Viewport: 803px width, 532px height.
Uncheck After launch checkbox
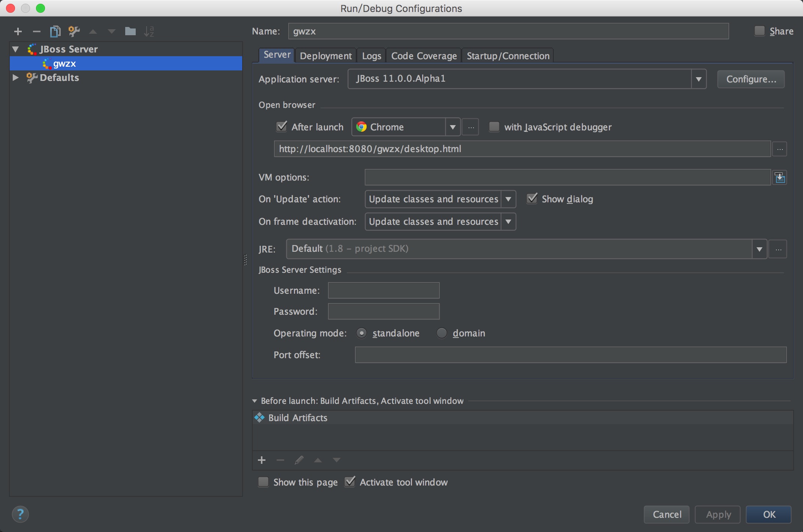tap(282, 127)
